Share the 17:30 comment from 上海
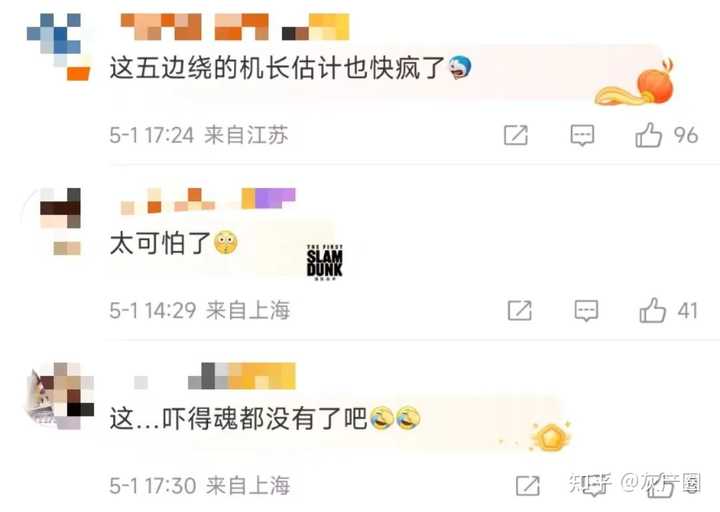The image size is (720, 512). click(x=528, y=486)
